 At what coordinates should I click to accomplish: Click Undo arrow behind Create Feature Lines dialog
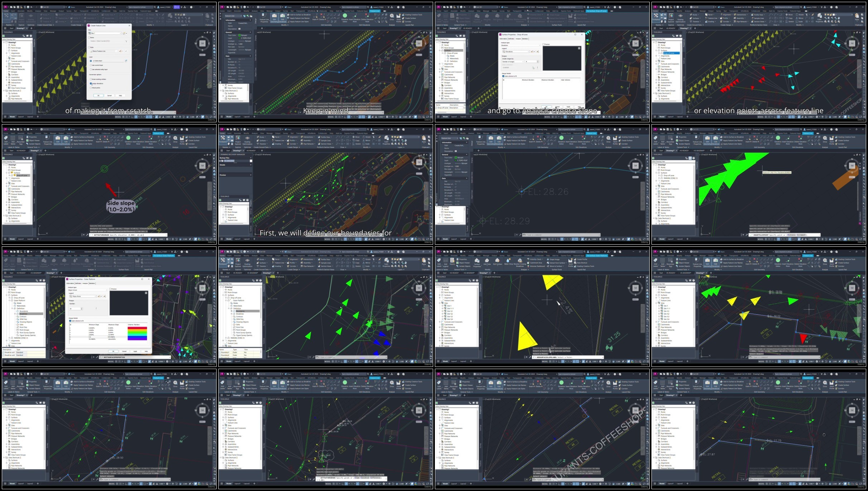31,7
